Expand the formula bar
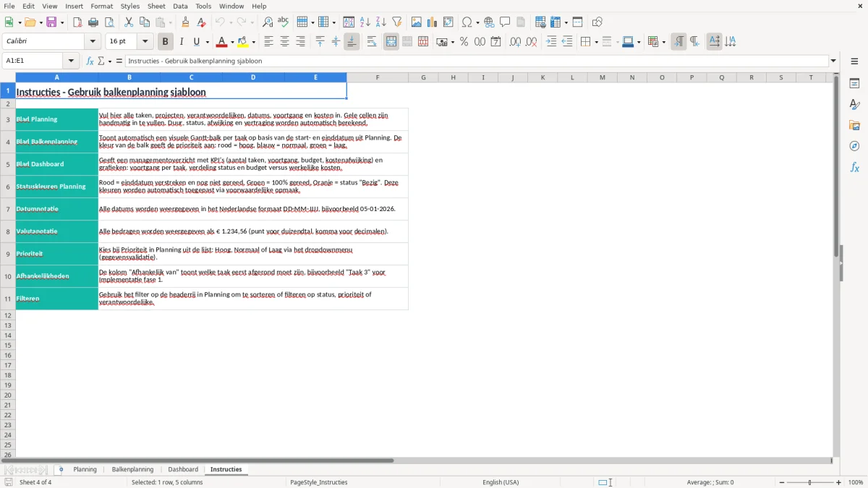 coord(833,61)
